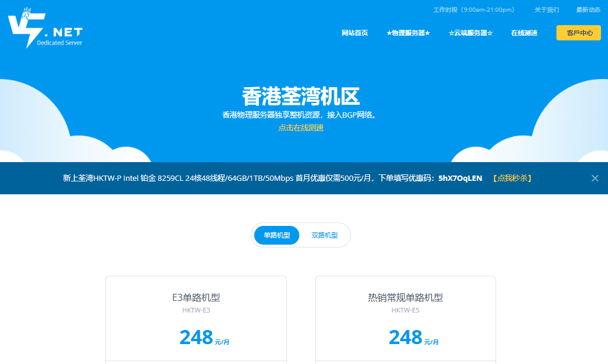Click the coupon code 5hX7OqLEN
The height and width of the screenshot is (364, 608).
pyautogui.click(x=460, y=178)
